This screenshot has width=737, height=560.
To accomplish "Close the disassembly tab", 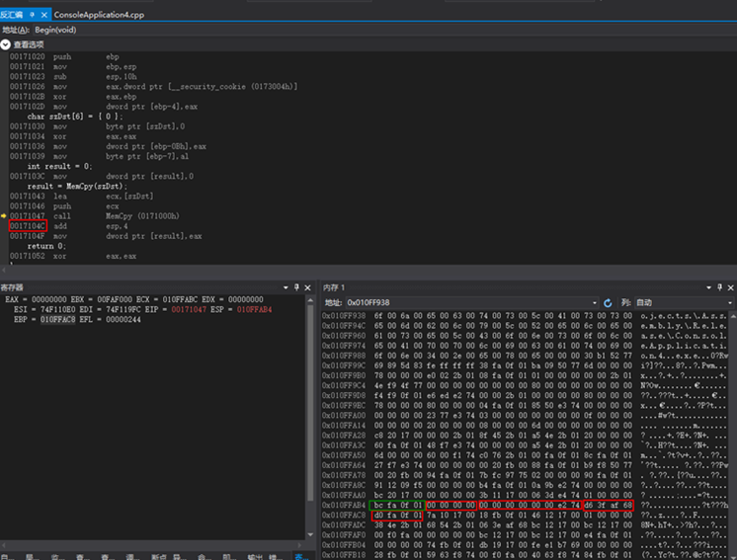I will (x=44, y=15).
